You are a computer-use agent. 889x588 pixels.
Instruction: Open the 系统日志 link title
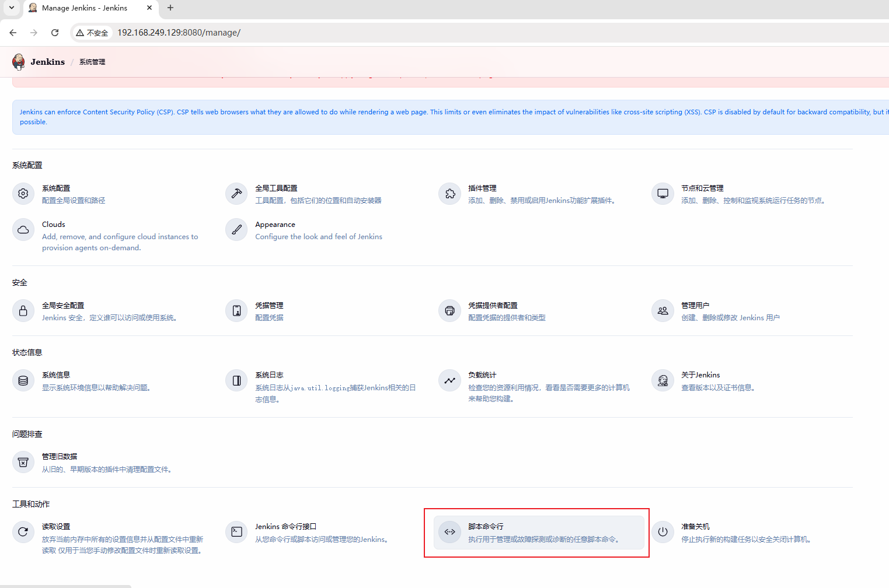269,375
